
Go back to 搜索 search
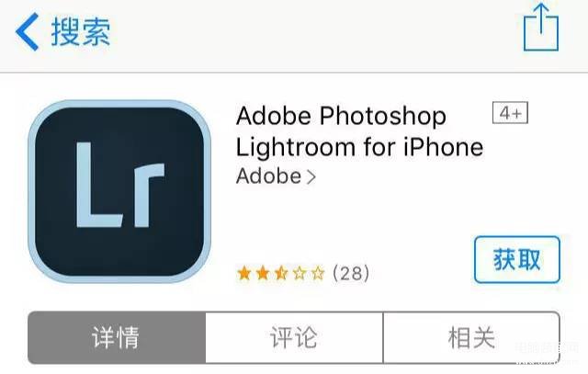click(81, 31)
